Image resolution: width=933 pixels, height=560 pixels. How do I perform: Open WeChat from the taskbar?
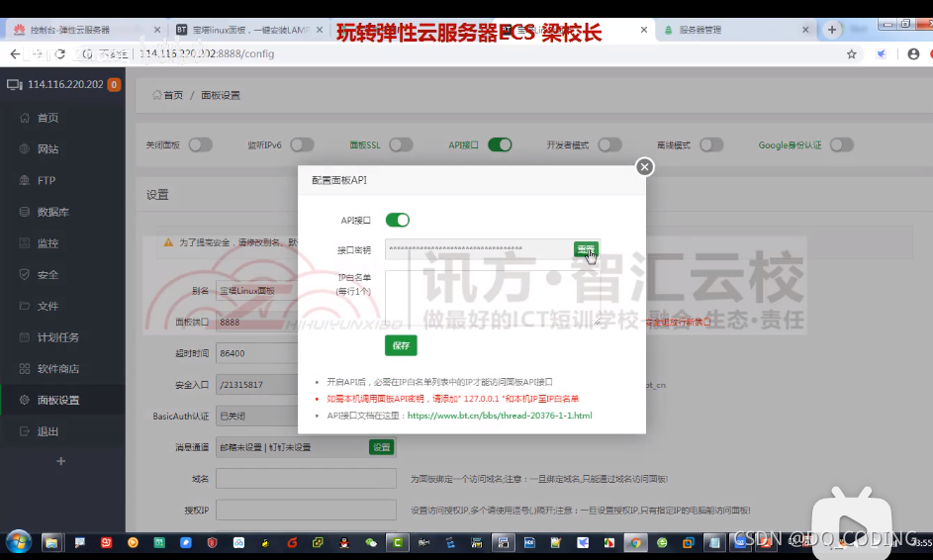(371, 543)
